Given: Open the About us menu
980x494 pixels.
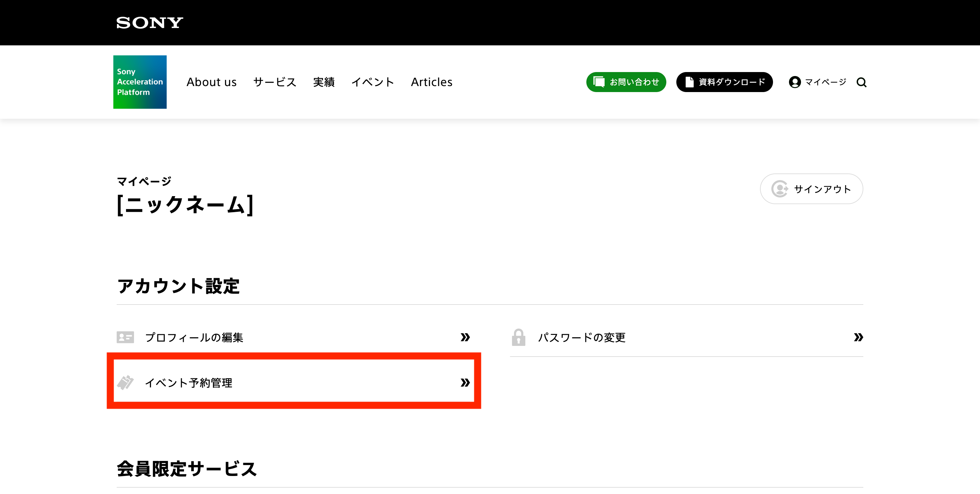Looking at the screenshot, I should pyautogui.click(x=212, y=82).
